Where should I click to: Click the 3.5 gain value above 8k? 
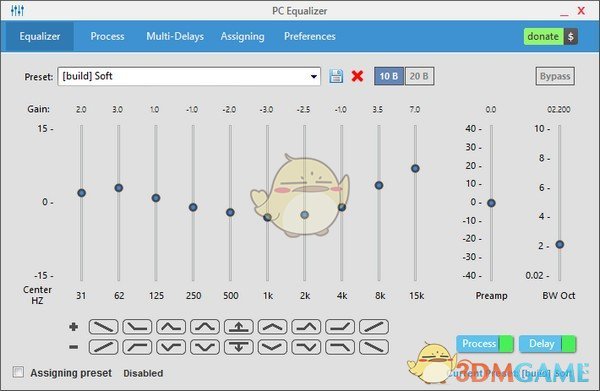click(378, 110)
